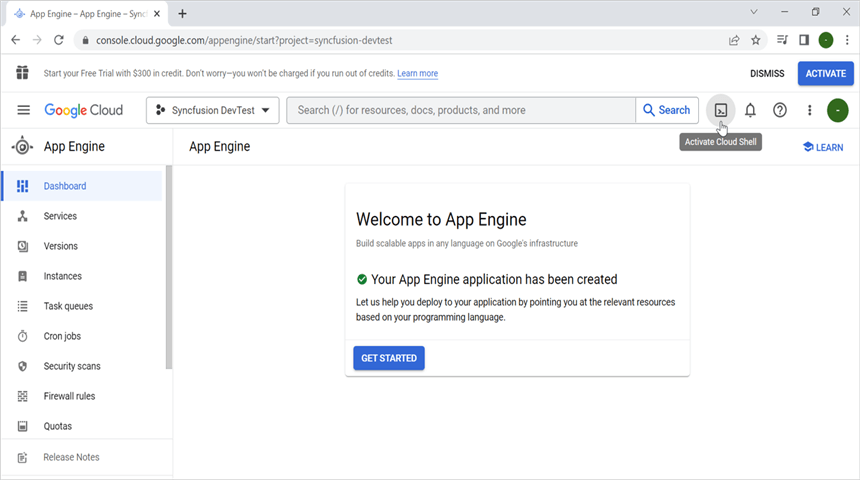Go to Cron jobs page

63,336
